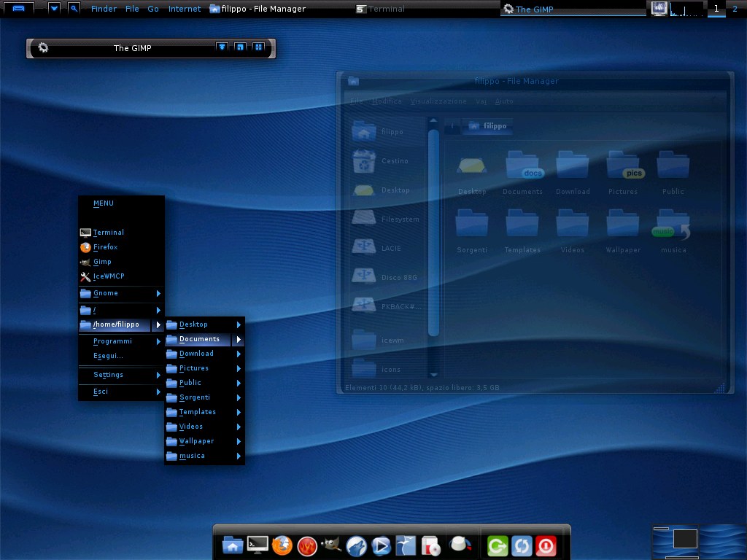The height and width of the screenshot is (560, 747).
Task: Launch the terminal monitor icon in the dock
Action: pos(258,545)
